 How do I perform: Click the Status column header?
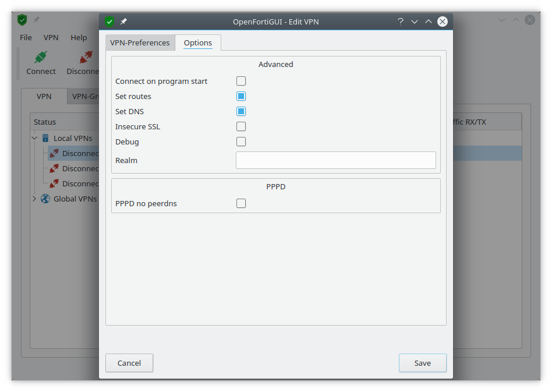pos(65,122)
